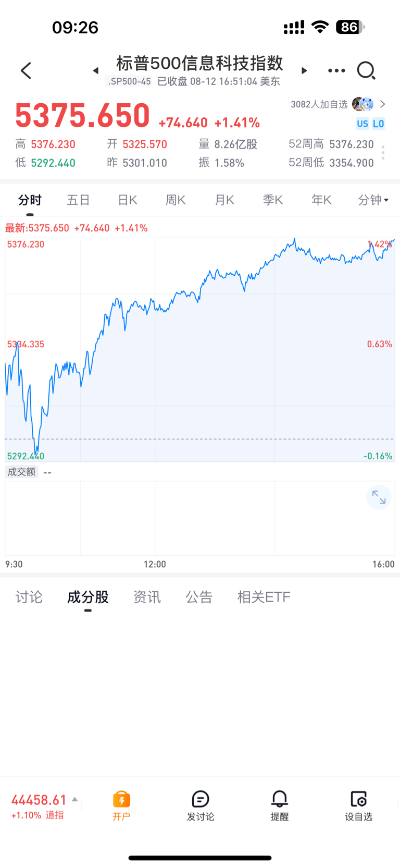This screenshot has width=400, height=868.
Task: Open the 发讨论 post discussion icon
Action: coord(201,805)
